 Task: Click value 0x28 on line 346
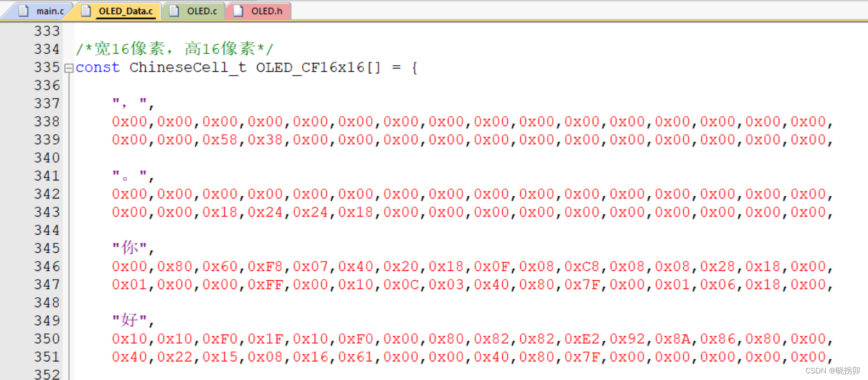[718, 266]
